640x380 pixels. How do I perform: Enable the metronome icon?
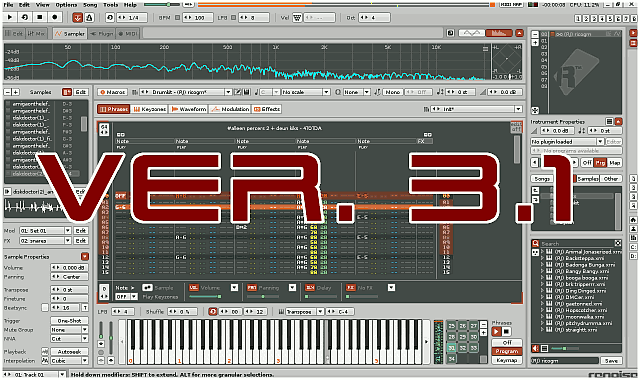(89, 18)
